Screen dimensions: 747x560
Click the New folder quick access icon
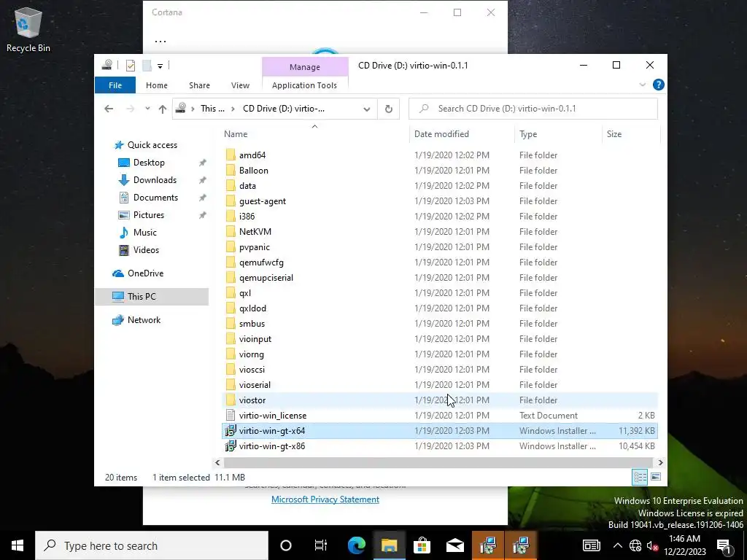pos(147,66)
